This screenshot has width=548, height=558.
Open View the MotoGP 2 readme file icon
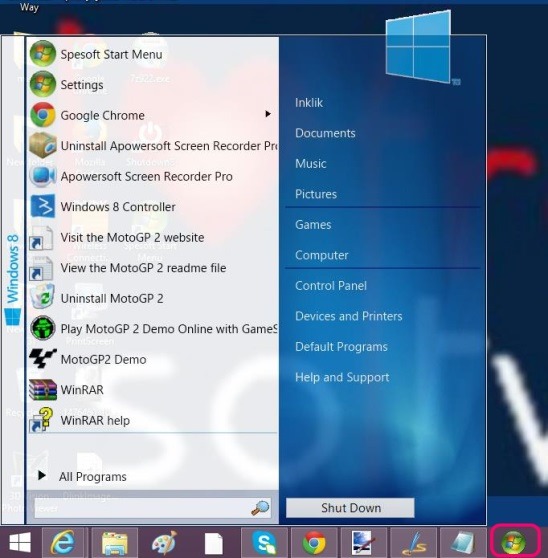click(42, 268)
